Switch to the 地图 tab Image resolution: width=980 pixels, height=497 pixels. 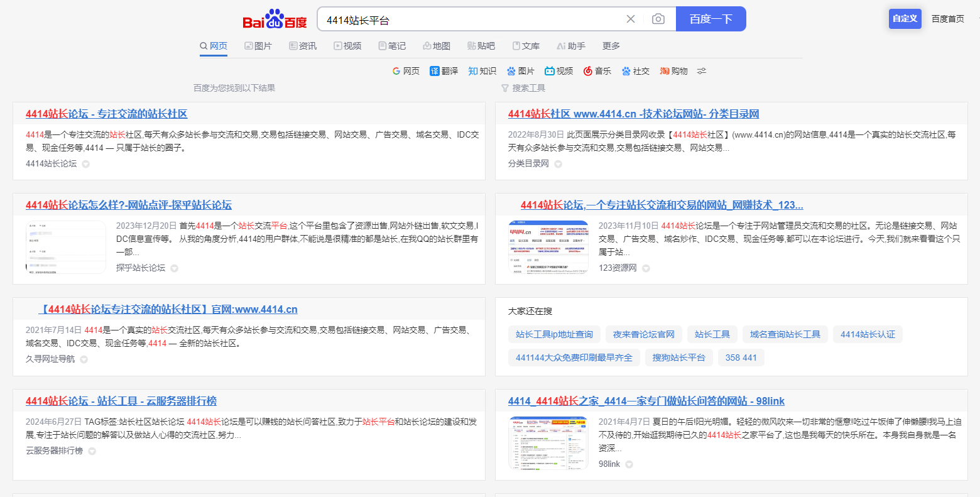pyautogui.click(x=437, y=46)
